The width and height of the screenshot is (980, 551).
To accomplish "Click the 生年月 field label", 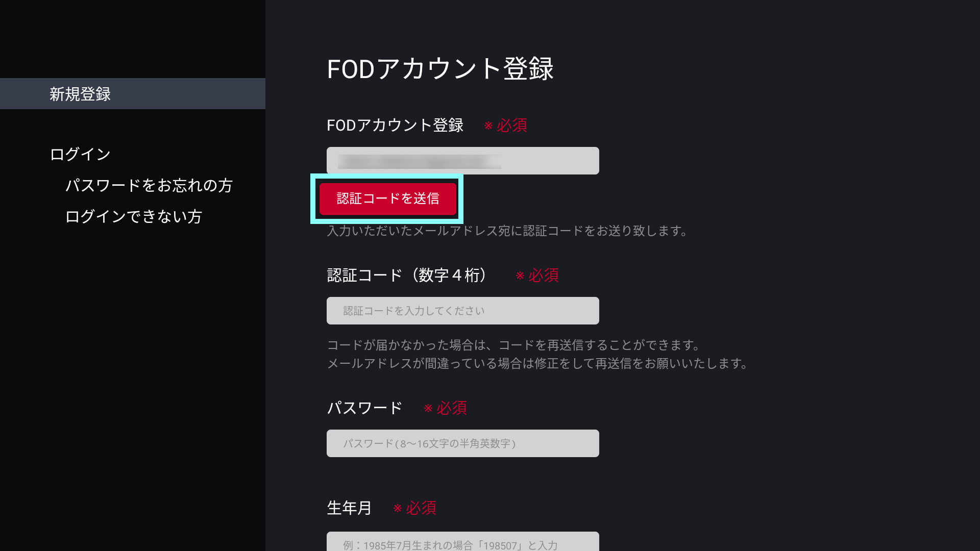I will pos(349,508).
